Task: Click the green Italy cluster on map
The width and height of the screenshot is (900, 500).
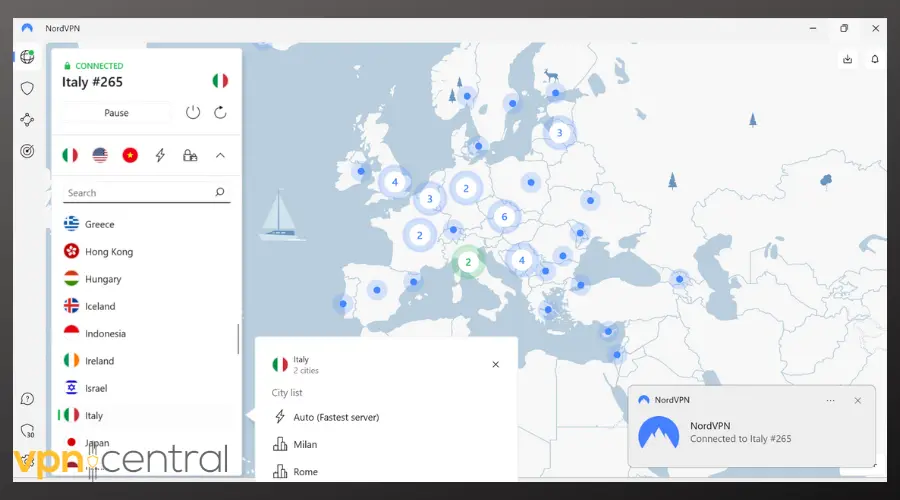Action: coord(468,262)
